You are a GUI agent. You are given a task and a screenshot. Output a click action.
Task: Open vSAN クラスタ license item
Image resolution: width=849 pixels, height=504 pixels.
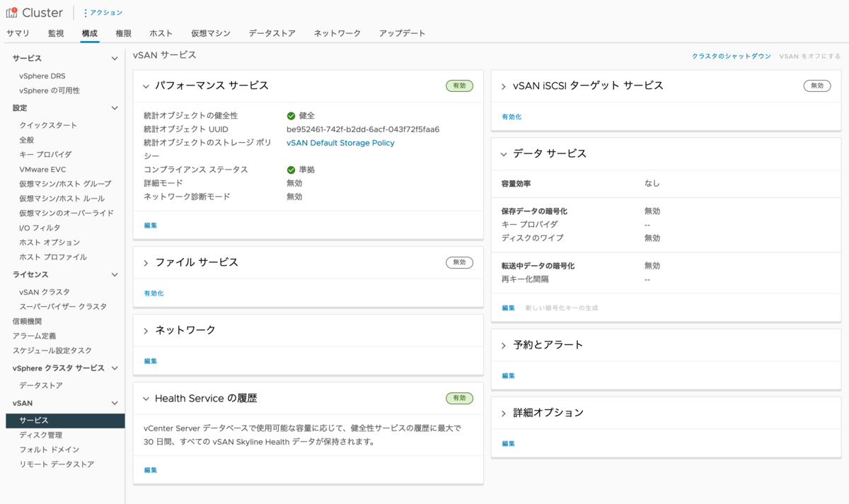pyautogui.click(x=45, y=292)
